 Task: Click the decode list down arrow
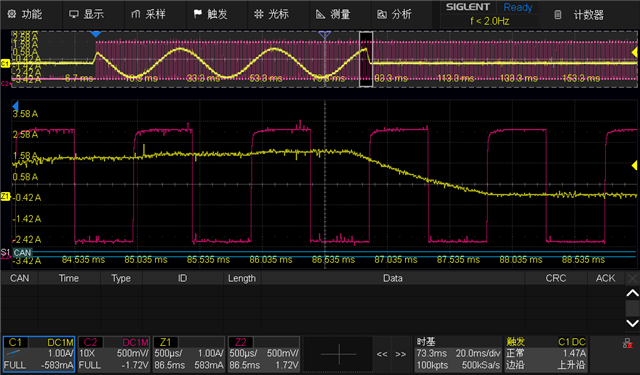(632, 323)
